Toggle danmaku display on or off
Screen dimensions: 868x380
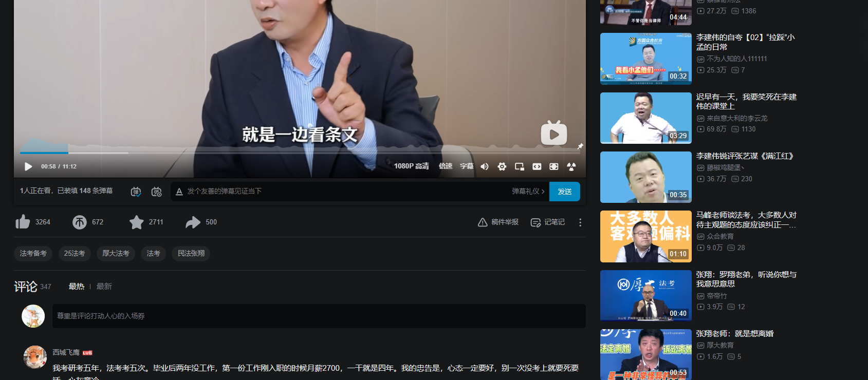[136, 192]
